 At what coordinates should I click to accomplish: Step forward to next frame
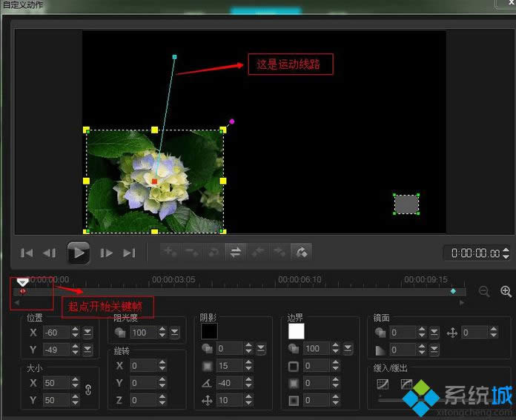coord(107,253)
